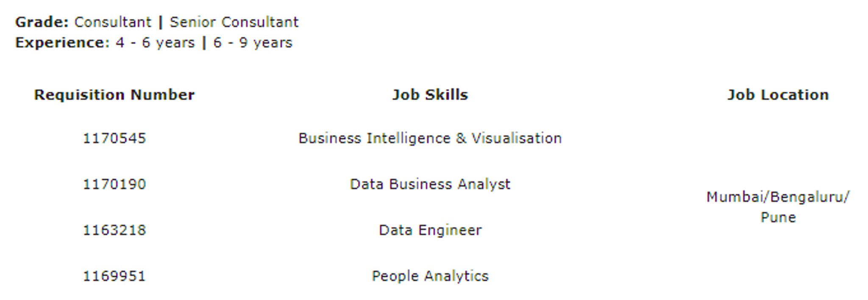The image size is (868, 300).
Task: Select the Consultant grade text
Action: coord(113,22)
